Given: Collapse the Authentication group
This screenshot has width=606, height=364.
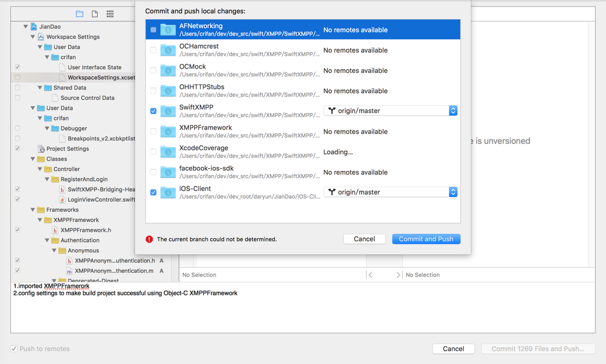Looking at the screenshot, I should pos(47,240).
